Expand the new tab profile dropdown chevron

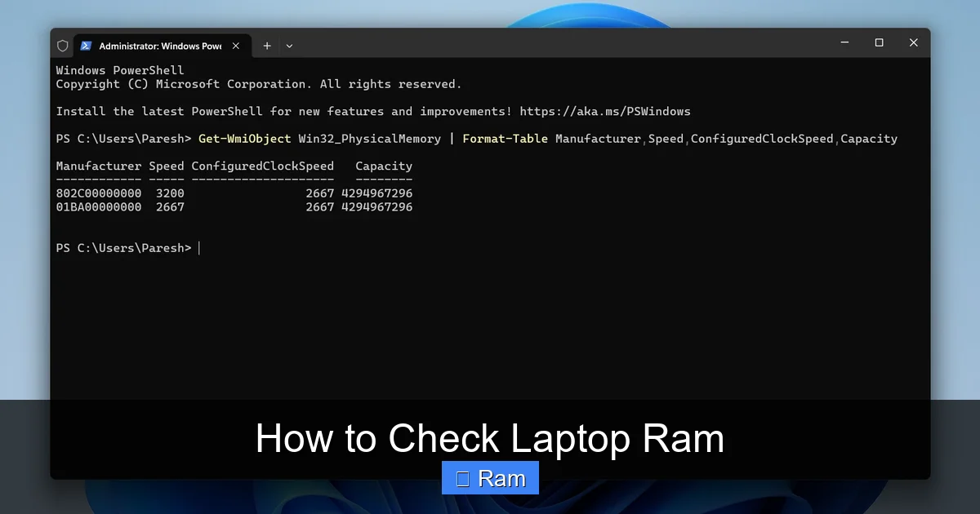[x=289, y=47]
